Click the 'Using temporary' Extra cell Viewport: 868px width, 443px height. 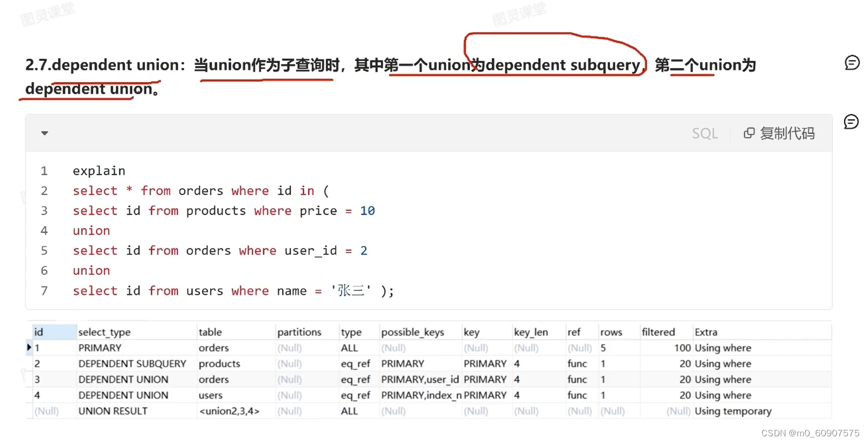[x=762, y=411]
